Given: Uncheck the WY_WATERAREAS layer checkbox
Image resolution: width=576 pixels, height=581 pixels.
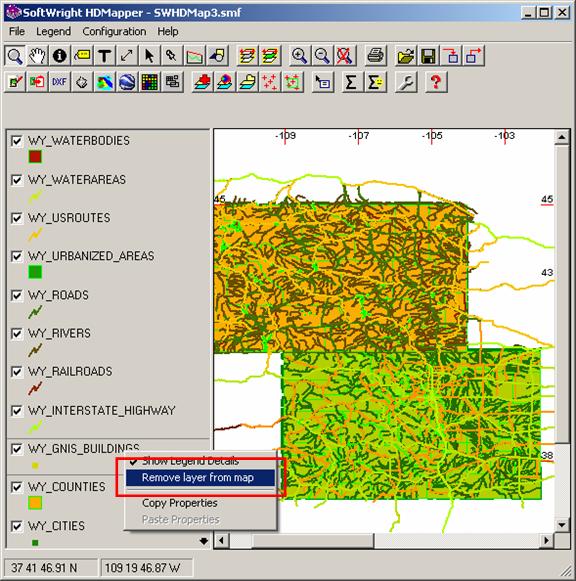Looking at the screenshot, I should tap(17, 180).
